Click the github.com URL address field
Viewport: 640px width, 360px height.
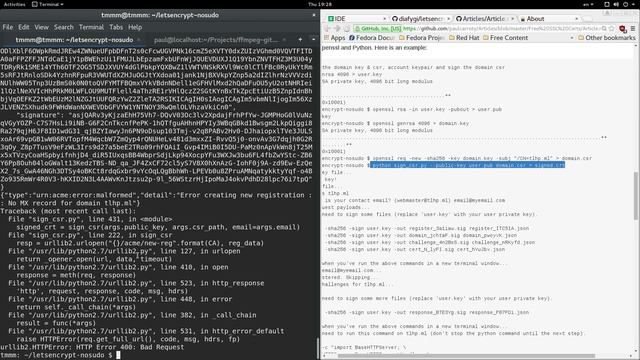(501, 29)
